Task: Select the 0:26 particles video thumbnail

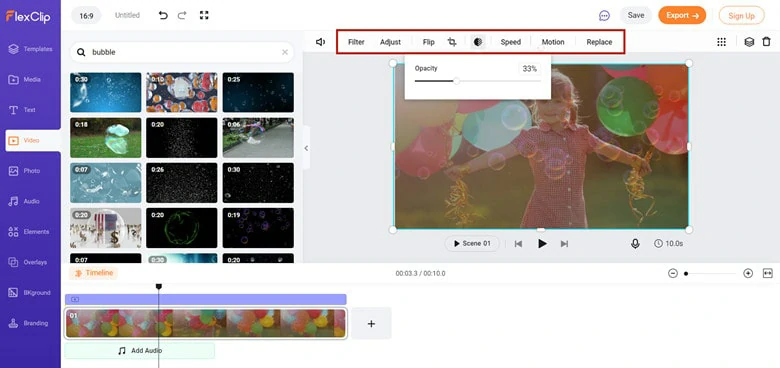Action: 182,183
